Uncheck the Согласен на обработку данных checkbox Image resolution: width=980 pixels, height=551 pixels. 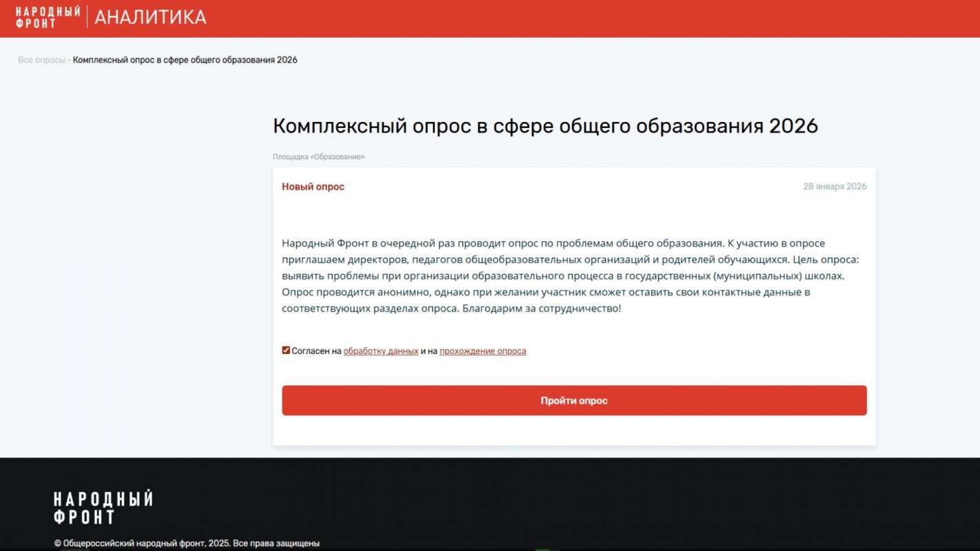tap(286, 349)
